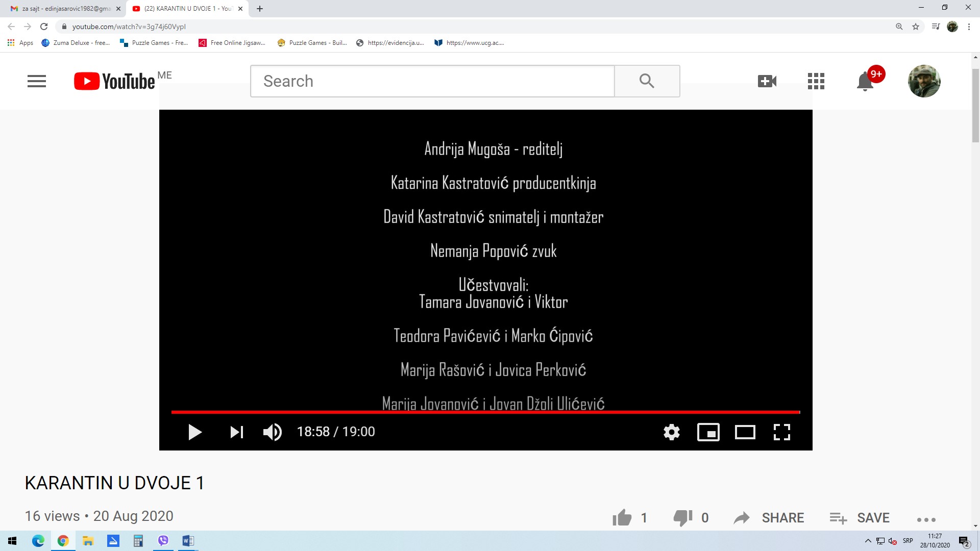This screenshot has width=980, height=551.
Task: Open Microsoft Edge from taskbar
Action: point(38,541)
